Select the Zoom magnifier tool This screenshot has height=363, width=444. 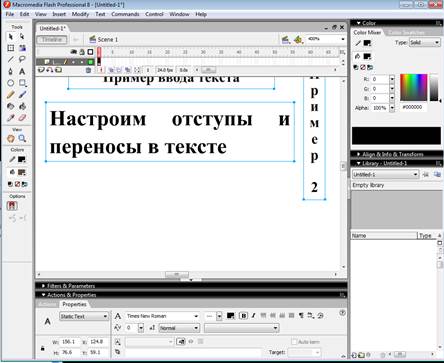click(22, 138)
